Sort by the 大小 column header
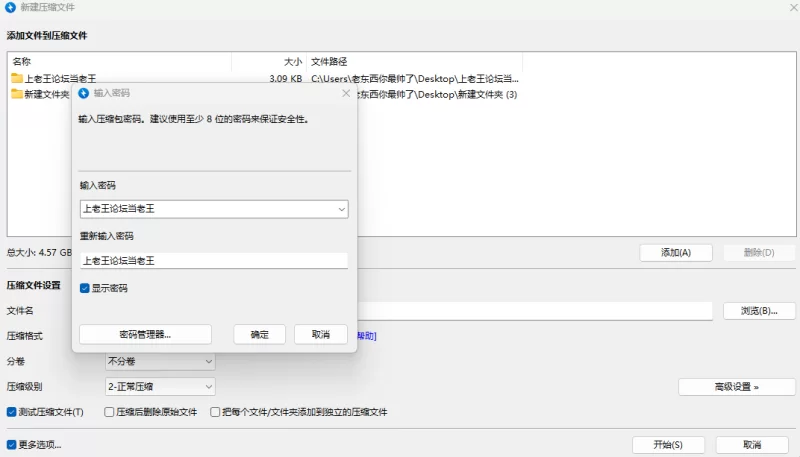This screenshot has width=800, height=457. point(269,61)
